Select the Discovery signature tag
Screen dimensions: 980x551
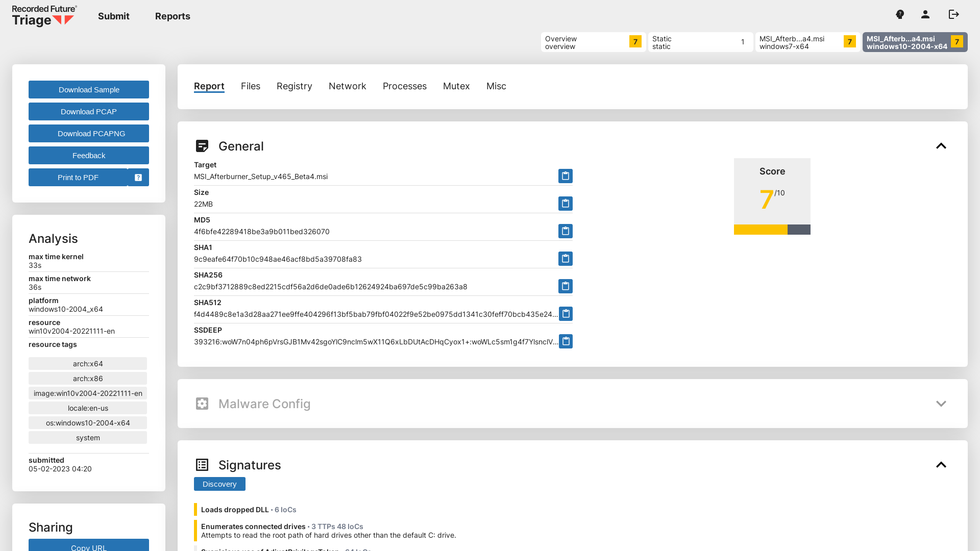pos(219,484)
